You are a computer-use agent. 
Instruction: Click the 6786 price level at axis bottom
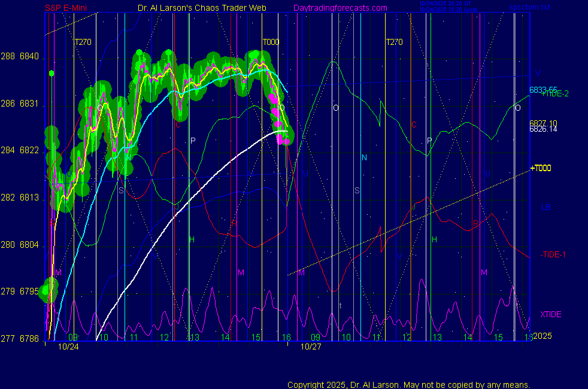pos(29,339)
